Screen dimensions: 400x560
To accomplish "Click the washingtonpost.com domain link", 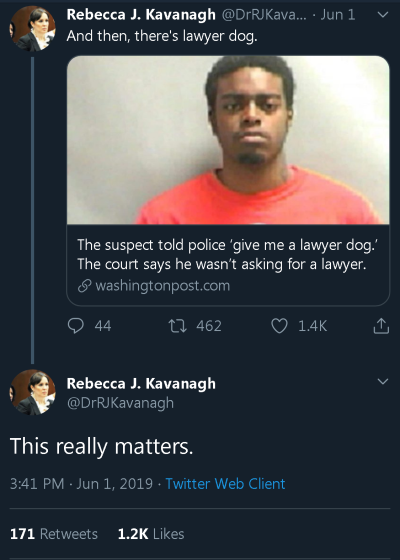I will (162, 286).
